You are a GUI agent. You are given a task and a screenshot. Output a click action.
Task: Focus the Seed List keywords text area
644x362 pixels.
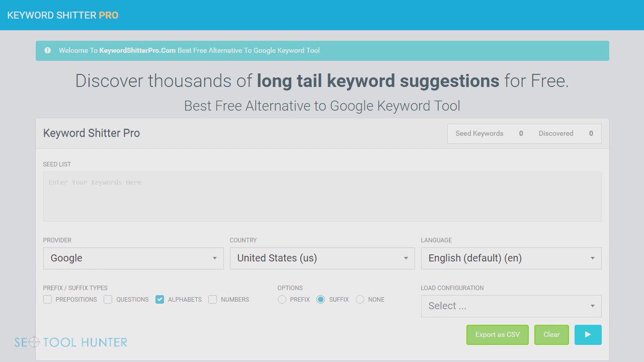(x=323, y=197)
